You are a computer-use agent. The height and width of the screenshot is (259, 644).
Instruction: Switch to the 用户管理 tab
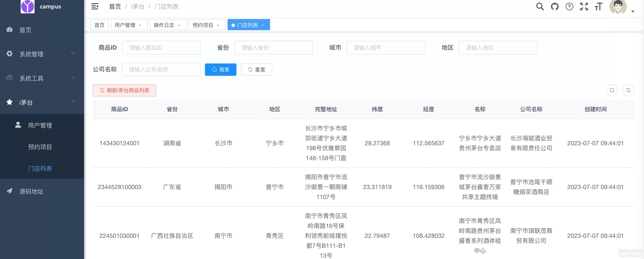(x=125, y=25)
